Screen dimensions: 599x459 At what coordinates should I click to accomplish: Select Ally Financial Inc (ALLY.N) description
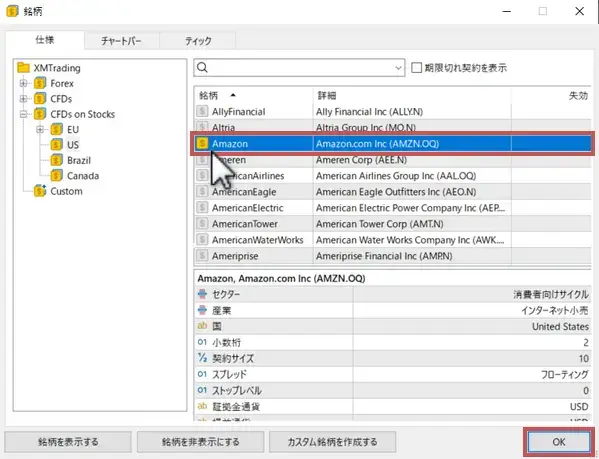tap(369, 112)
